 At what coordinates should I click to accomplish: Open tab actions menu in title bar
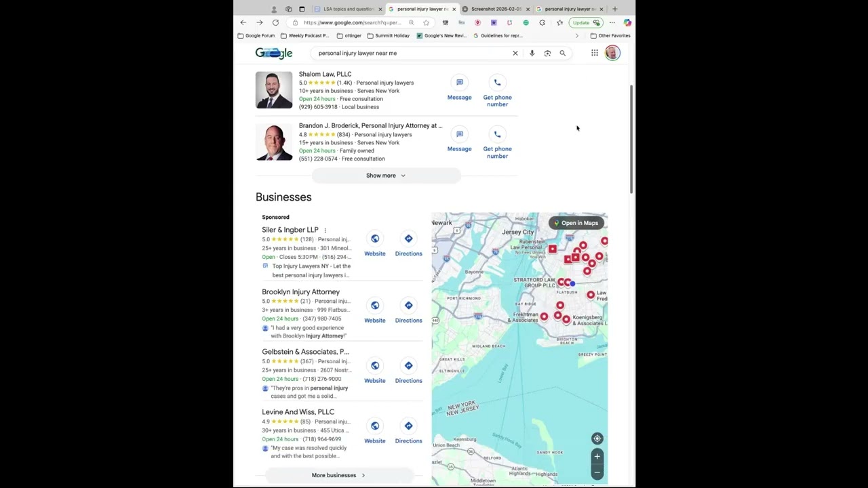pyautogui.click(x=302, y=9)
